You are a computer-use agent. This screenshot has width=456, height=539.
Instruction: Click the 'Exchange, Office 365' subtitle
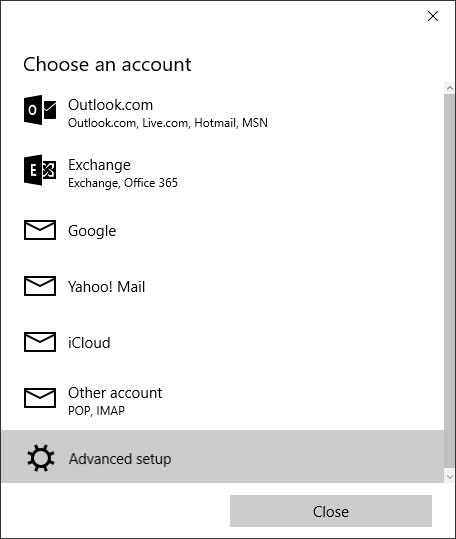click(x=123, y=183)
